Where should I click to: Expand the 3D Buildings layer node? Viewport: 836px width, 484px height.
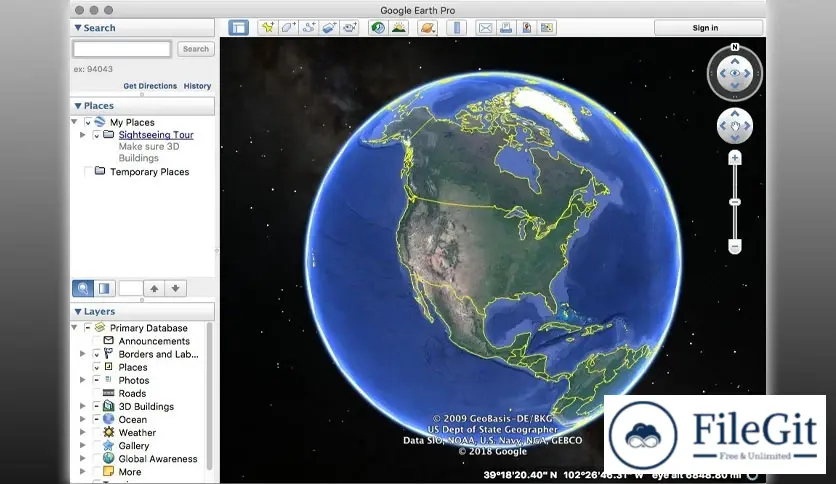pyautogui.click(x=83, y=406)
